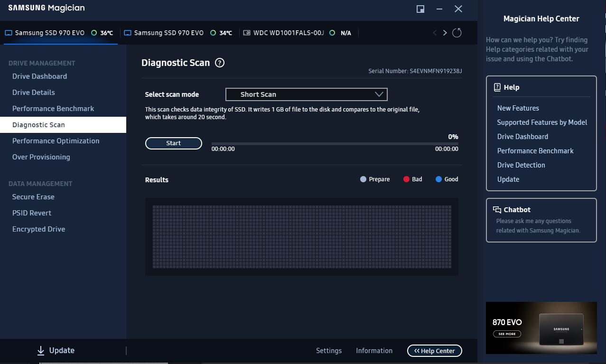Select Diagnostic Scan sidebar item
The image size is (606, 364).
63,125
